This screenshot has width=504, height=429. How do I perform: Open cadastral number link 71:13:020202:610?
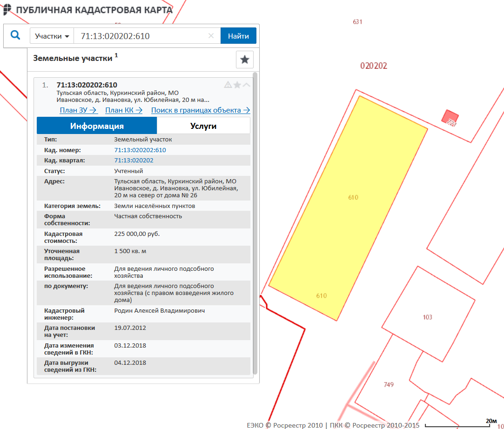(140, 150)
